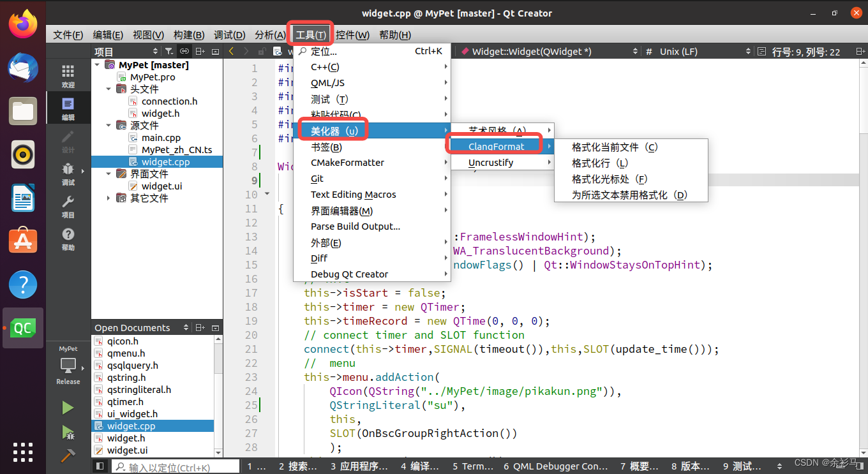Open the 文件(F) menu
This screenshot has height=474, width=868.
tap(68, 35)
